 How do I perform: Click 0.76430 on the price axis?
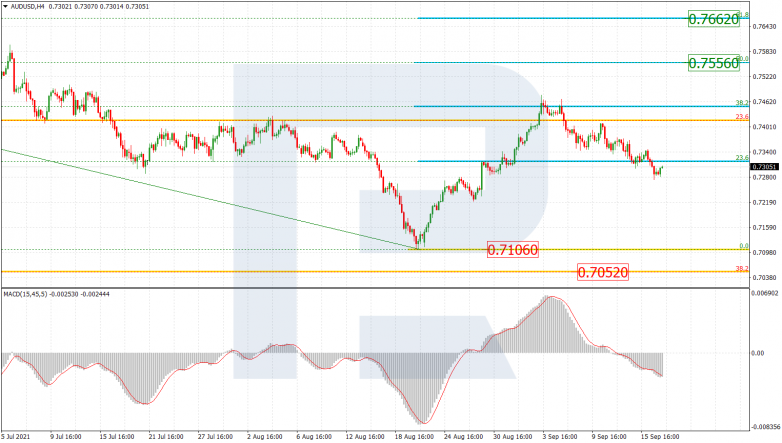[x=765, y=26]
